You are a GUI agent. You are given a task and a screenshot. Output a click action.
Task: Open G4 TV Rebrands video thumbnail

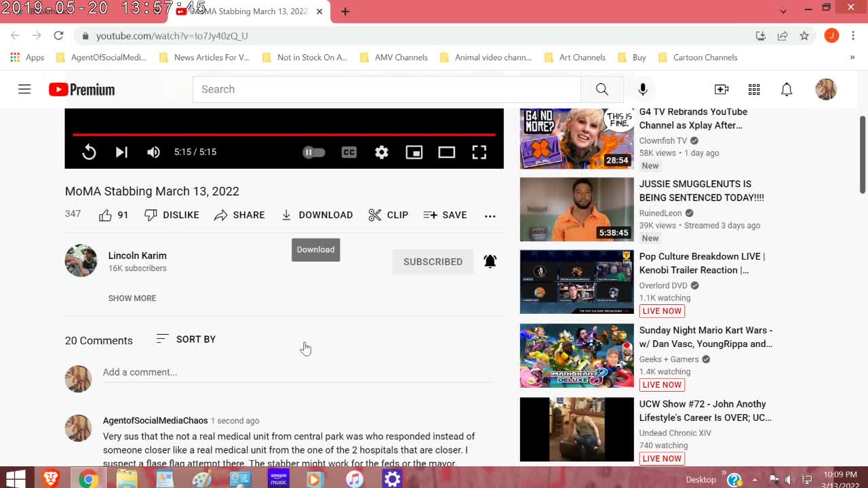coord(577,138)
